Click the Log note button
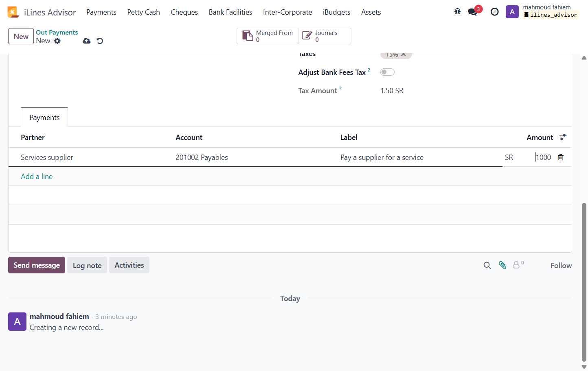The width and height of the screenshot is (588, 371). point(87,265)
